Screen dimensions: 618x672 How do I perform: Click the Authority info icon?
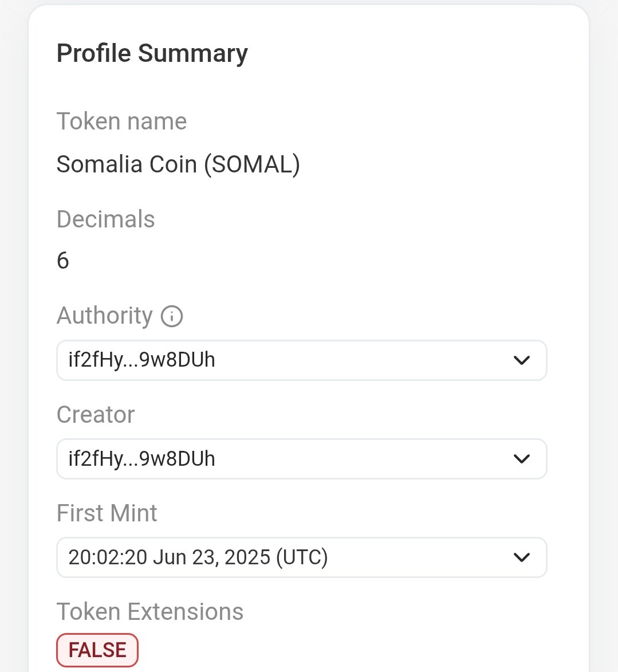(172, 316)
